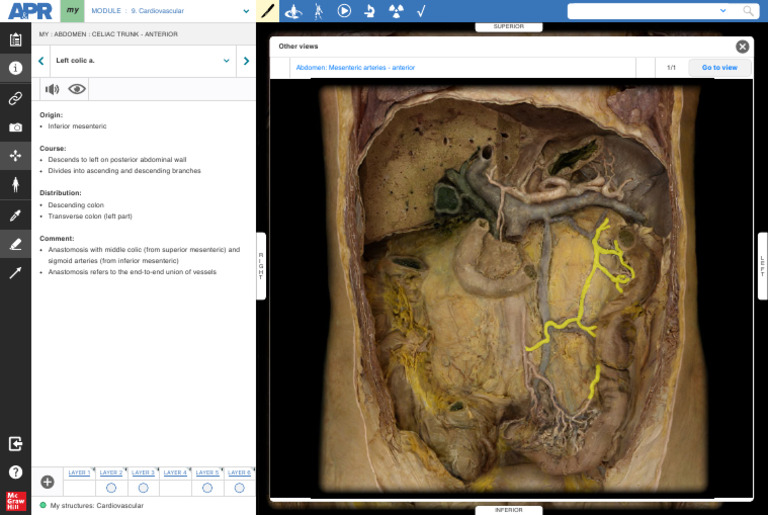This screenshot has width=768, height=515.
Task: Click the plus add button near layers
Action: pyautogui.click(x=48, y=482)
